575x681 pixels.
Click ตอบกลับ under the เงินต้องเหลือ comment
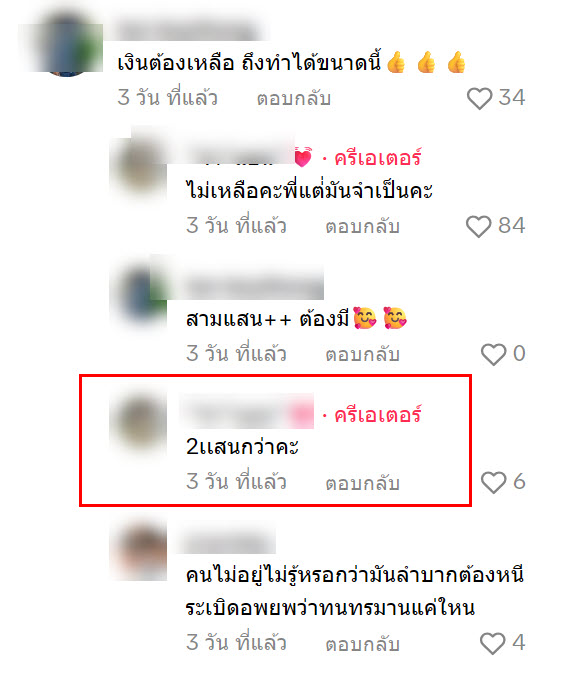click(294, 98)
